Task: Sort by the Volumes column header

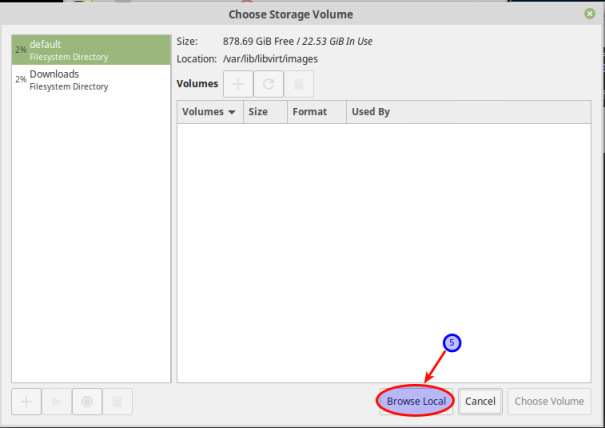Action: coord(208,112)
